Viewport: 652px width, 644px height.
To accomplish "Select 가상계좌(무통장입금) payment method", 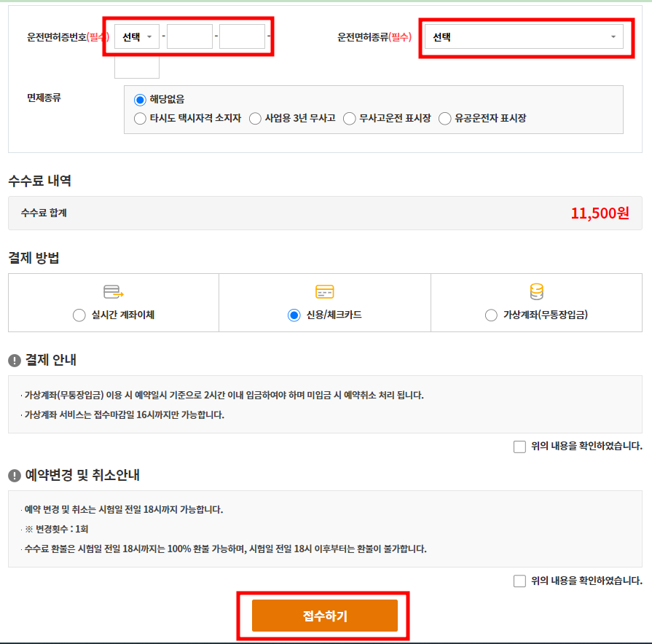I will click(492, 315).
